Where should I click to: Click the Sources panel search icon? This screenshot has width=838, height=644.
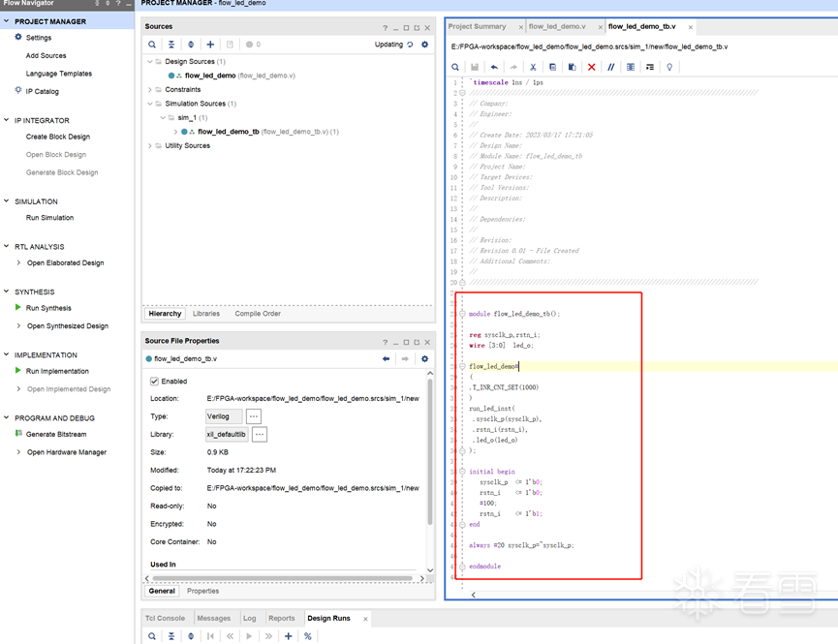(152, 45)
